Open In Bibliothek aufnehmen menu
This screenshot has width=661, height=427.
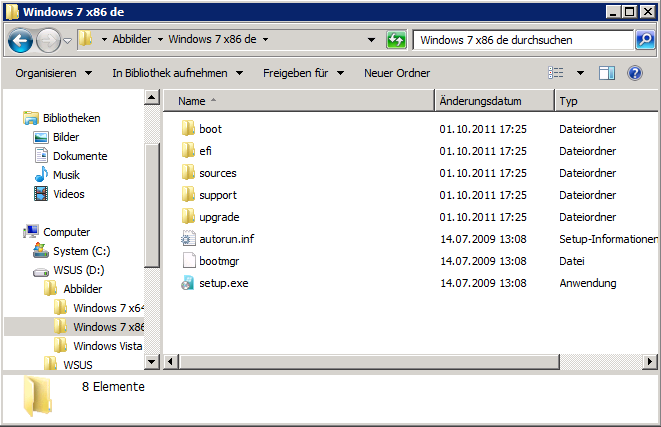(177, 73)
